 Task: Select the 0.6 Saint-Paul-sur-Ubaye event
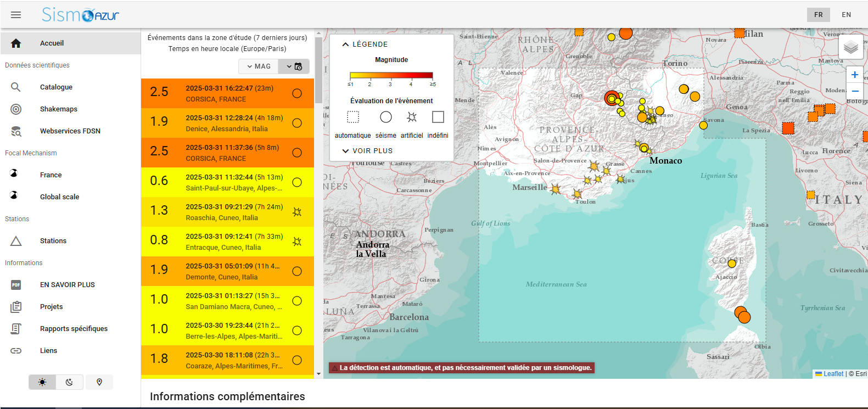[x=227, y=182]
